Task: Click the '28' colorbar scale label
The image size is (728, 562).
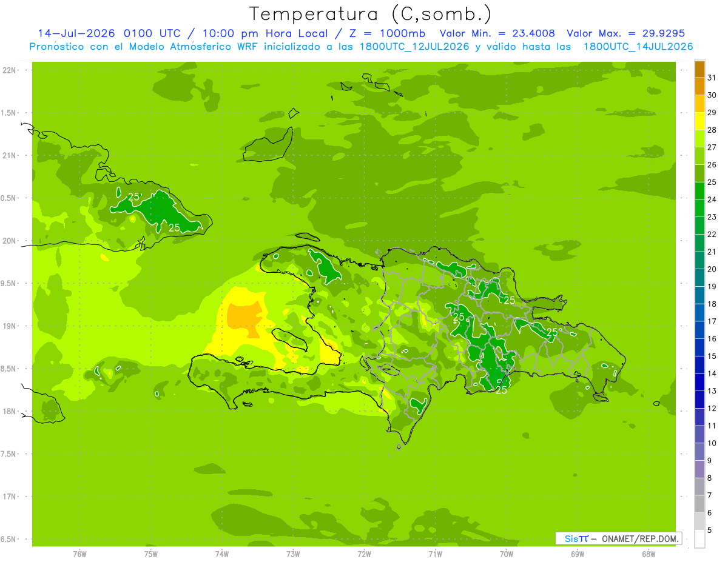Action: pos(712,130)
